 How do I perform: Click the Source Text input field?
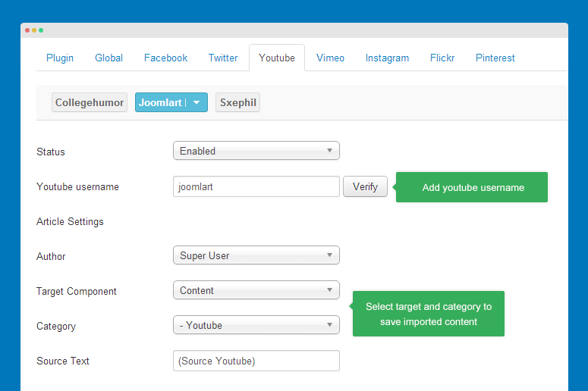coord(256,361)
